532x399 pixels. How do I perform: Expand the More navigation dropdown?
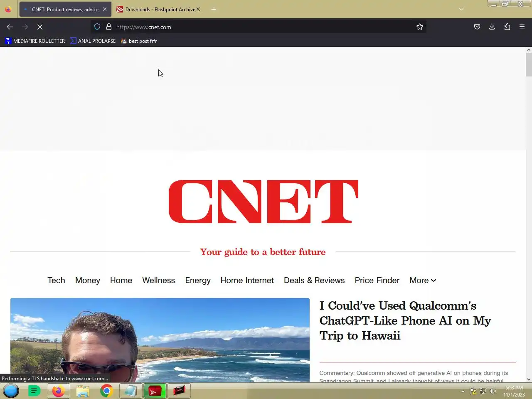(423, 281)
